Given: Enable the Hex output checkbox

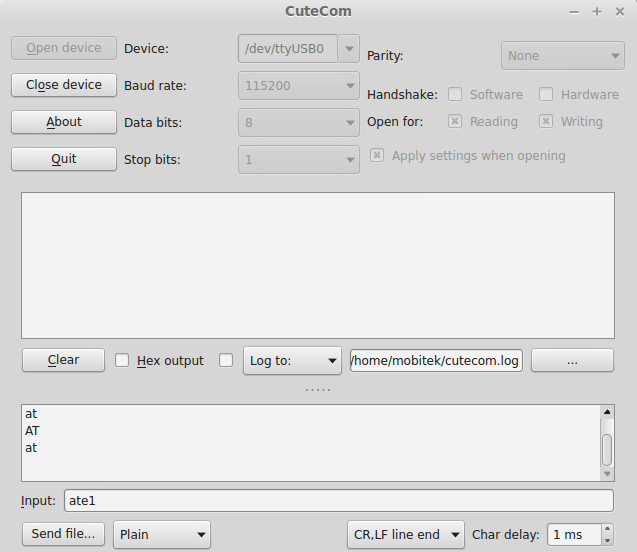Looking at the screenshot, I should click(122, 361).
